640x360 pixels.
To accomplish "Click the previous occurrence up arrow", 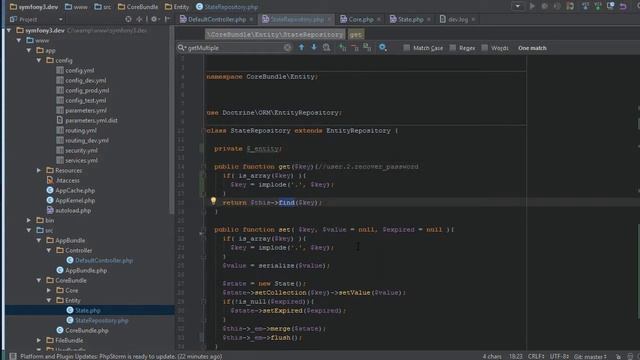I will [x=301, y=47].
